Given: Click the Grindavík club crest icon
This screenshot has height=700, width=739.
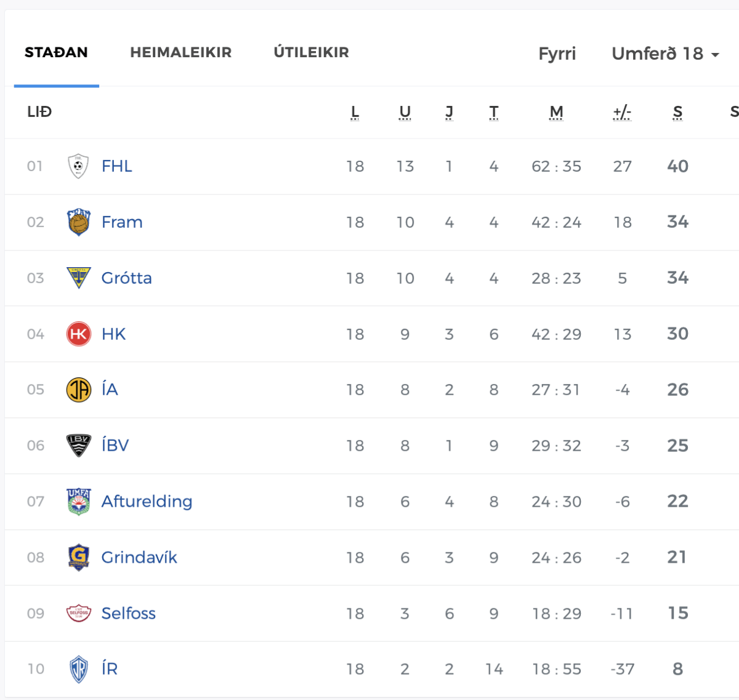Looking at the screenshot, I should click(x=78, y=558).
